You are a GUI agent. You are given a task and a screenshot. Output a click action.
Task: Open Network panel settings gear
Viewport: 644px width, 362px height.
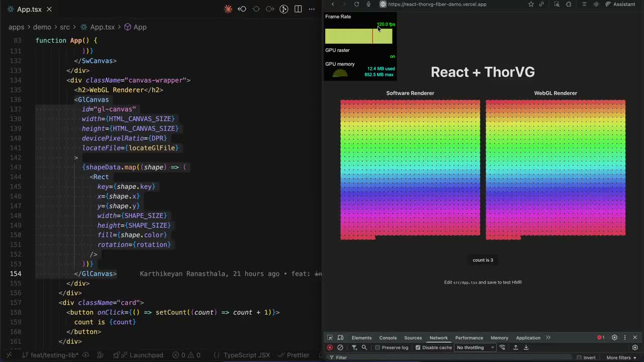635,347
